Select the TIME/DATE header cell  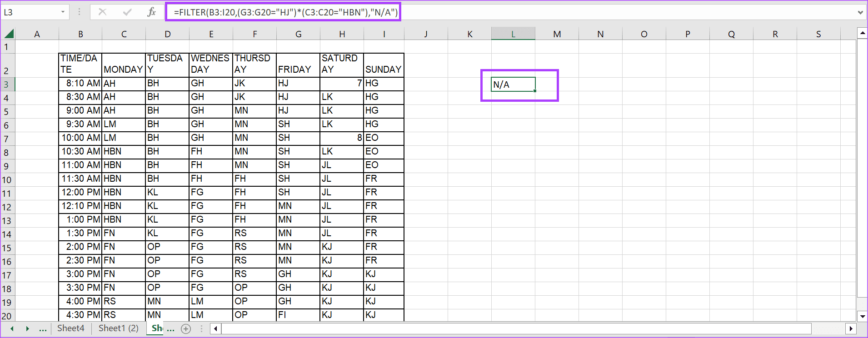point(80,65)
